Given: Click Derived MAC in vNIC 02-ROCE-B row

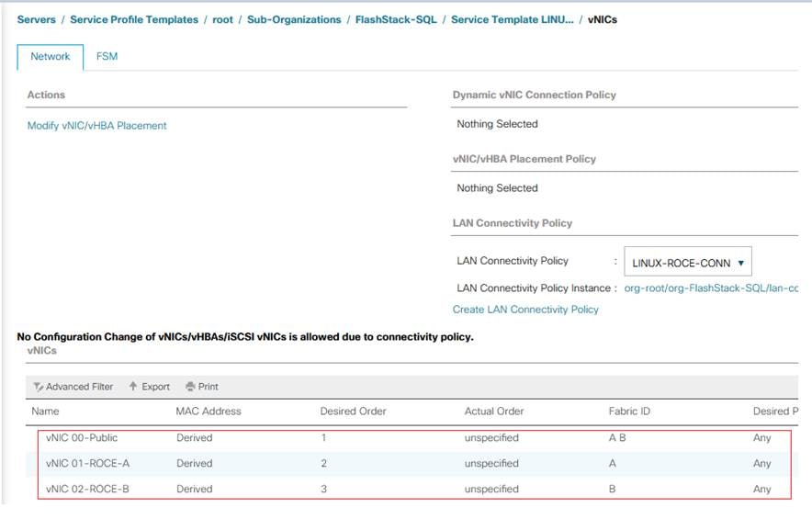Looking at the screenshot, I should tap(194, 489).
